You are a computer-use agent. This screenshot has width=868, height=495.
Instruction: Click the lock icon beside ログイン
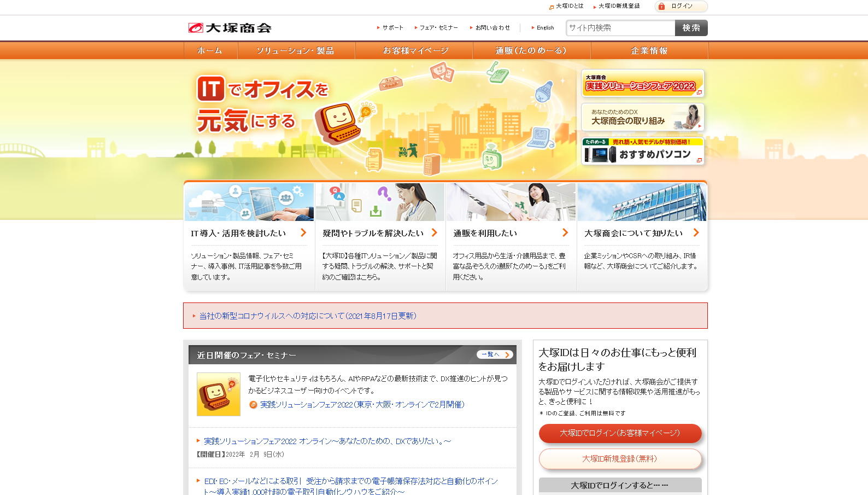tap(661, 7)
